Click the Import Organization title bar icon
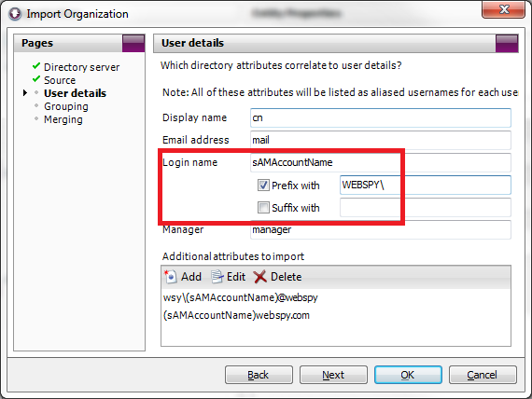 15,14
